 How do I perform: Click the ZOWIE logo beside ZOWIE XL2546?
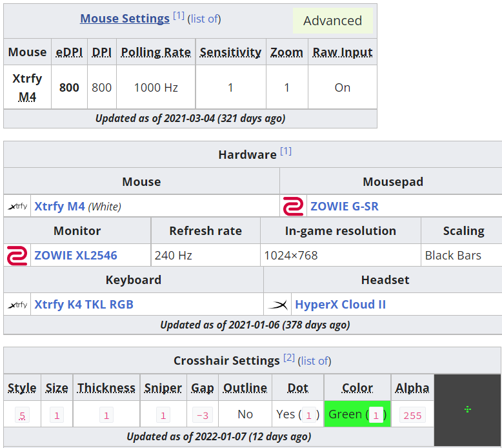[17, 255]
